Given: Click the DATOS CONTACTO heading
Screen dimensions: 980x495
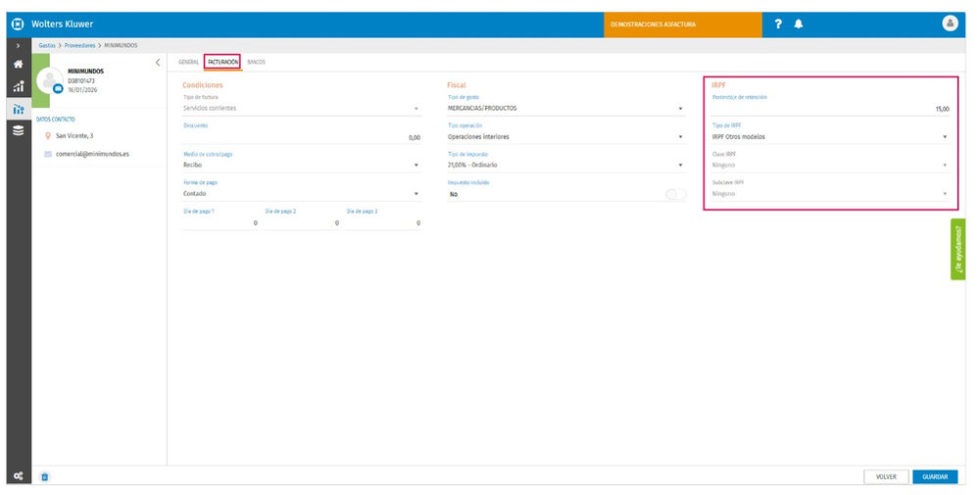Looking at the screenshot, I should (x=56, y=120).
